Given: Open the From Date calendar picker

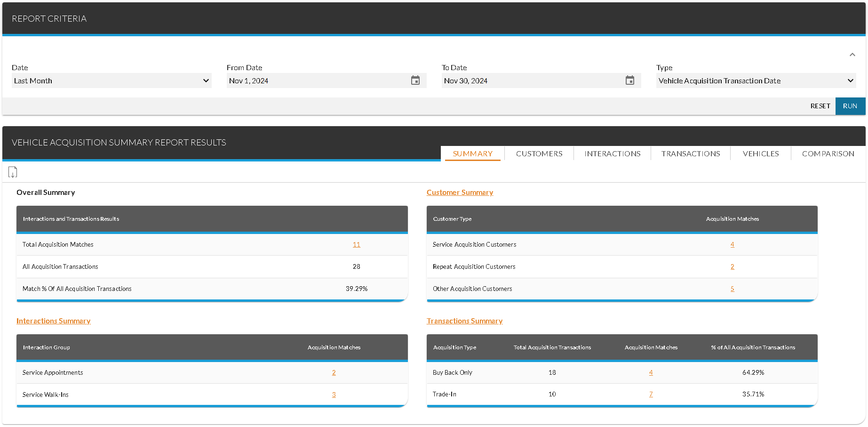Looking at the screenshot, I should pos(415,81).
